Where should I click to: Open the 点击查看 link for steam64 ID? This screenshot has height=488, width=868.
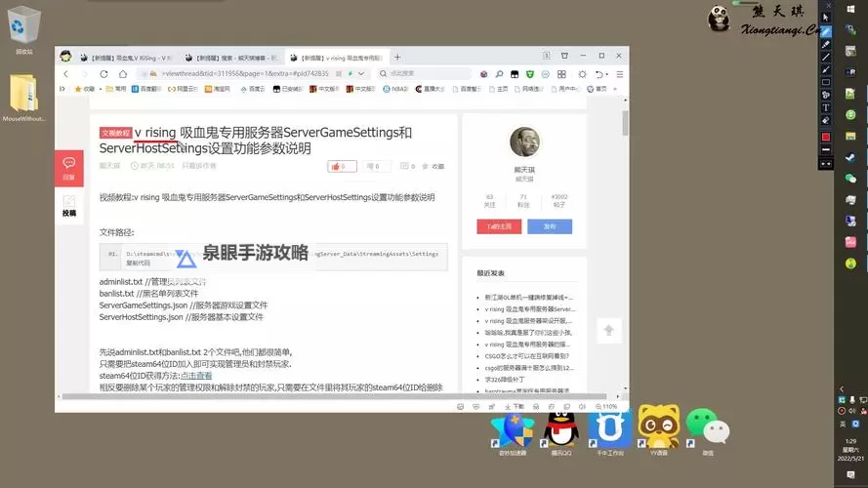click(x=196, y=376)
